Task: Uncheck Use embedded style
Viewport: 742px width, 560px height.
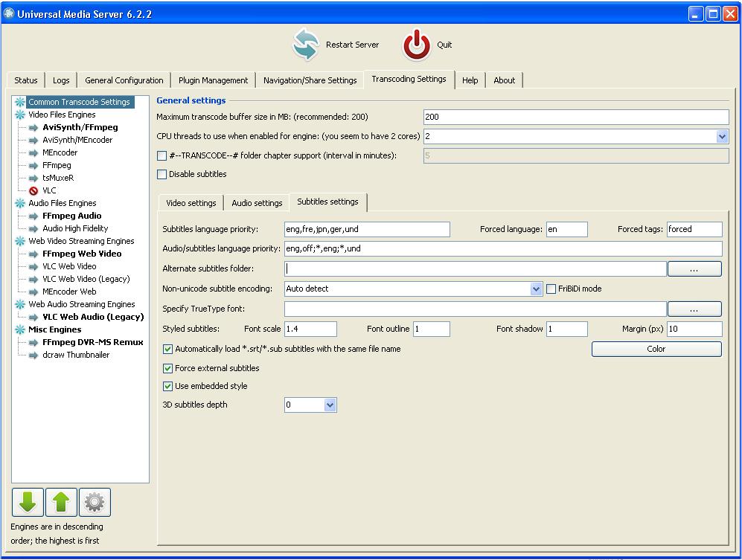Action: (167, 386)
